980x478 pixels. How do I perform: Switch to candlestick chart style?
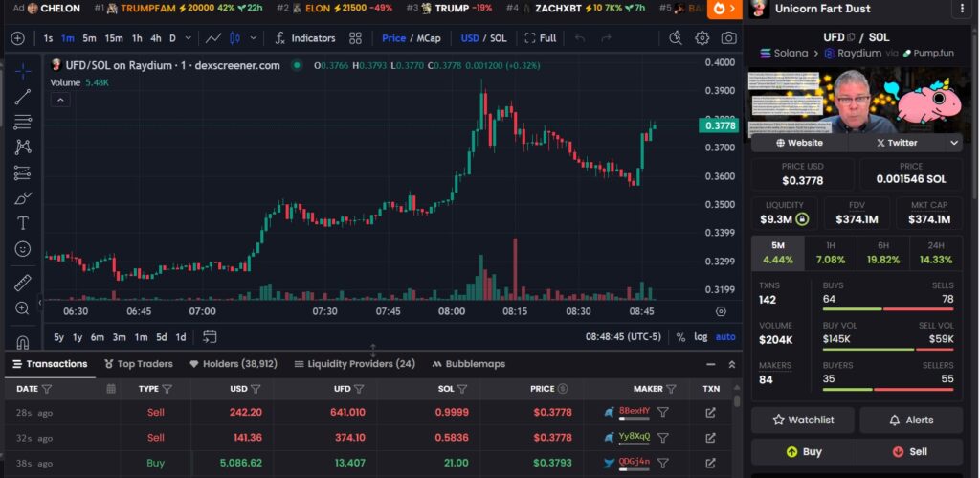click(235, 38)
